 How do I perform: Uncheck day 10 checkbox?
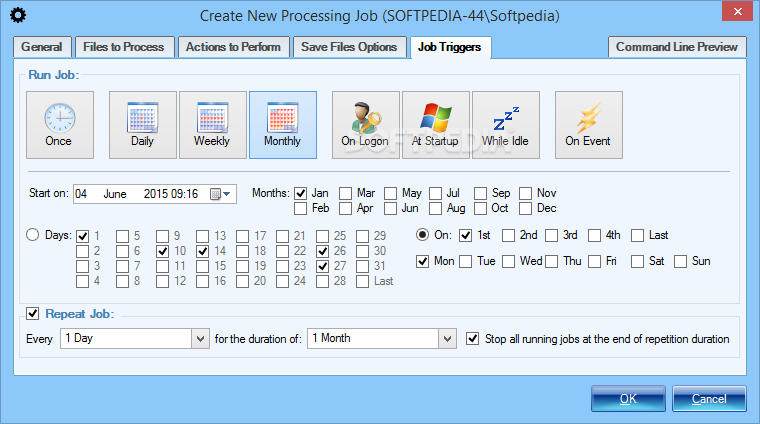click(162, 251)
